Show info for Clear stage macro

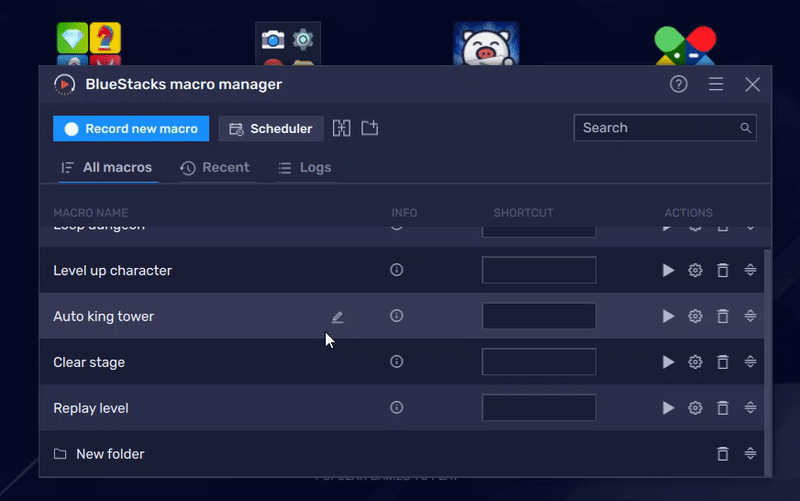[x=396, y=361]
